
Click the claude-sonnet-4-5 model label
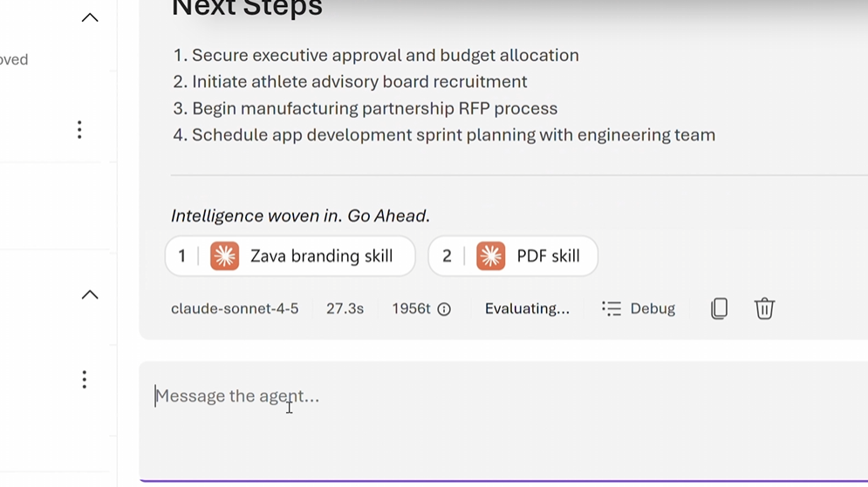235,308
